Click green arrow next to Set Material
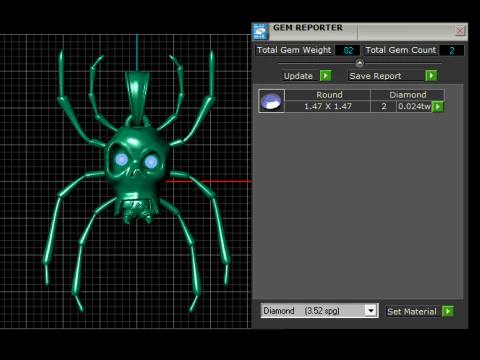The width and height of the screenshot is (480, 360). point(448,311)
